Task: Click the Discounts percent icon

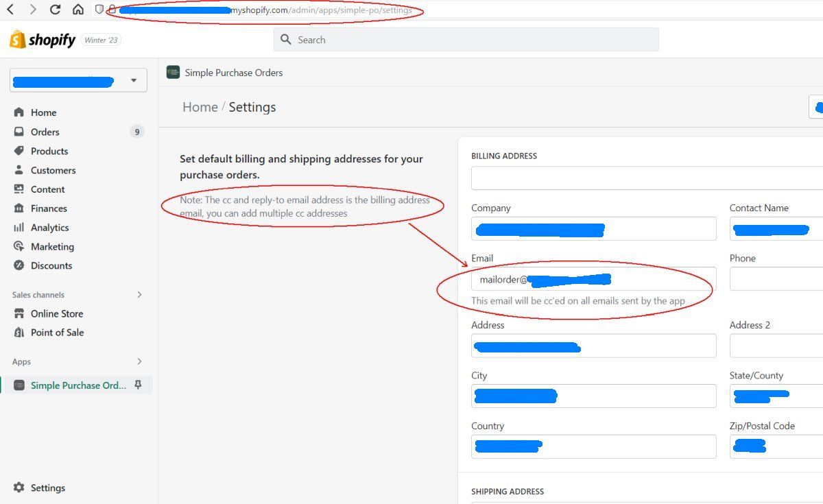Action: pyautogui.click(x=19, y=265)
